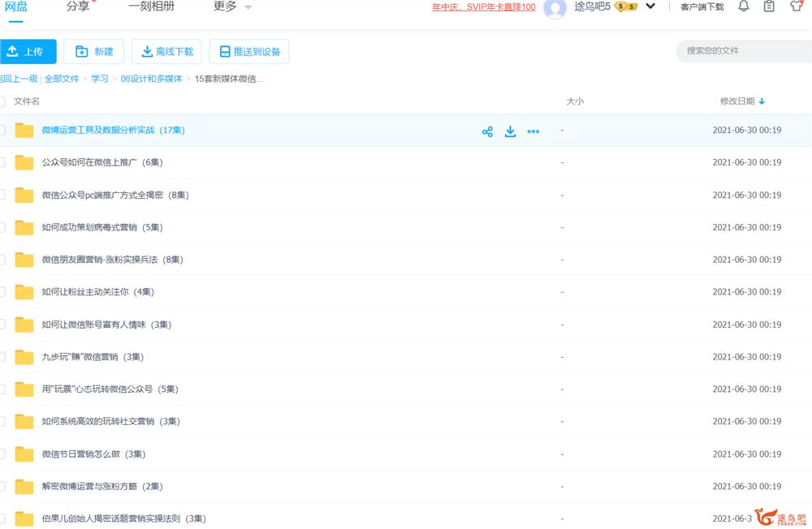812x529 pixels.
Task: Click the SVIP coin badge next to the username
Action: pos(625,6)
